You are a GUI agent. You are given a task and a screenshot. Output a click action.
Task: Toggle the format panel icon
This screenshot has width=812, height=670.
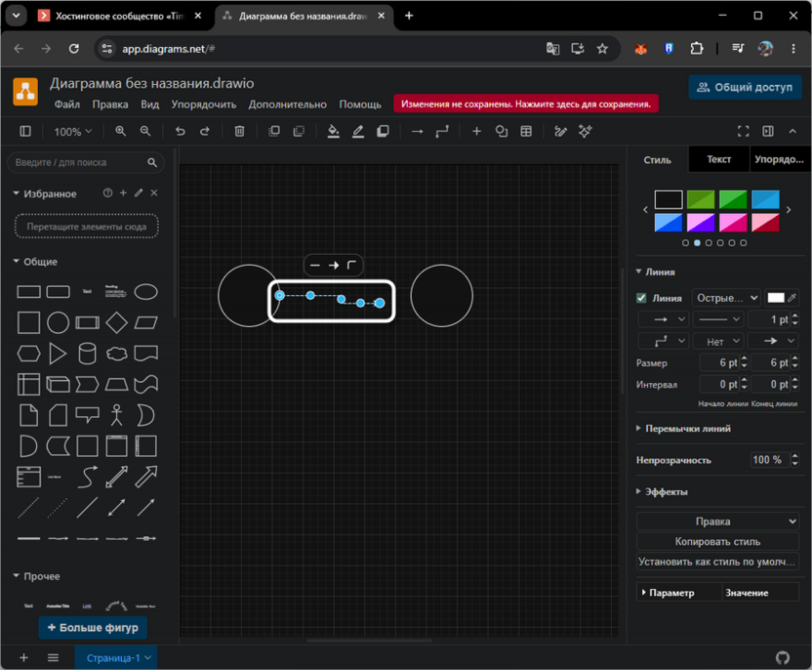pyautogui.click(x=768, y=132)
